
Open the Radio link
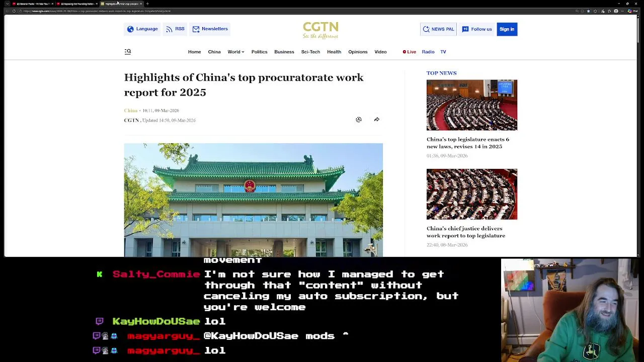[428, 52]
